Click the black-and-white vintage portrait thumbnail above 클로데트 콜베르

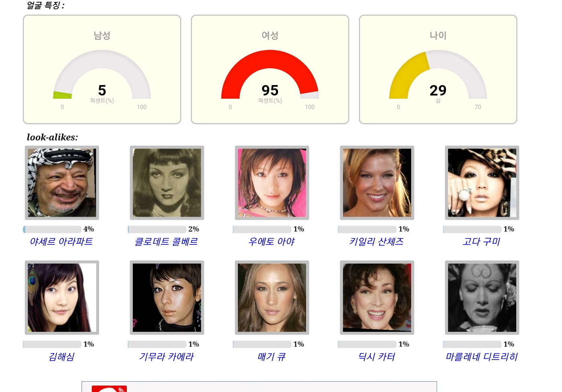click(x=167, y=183)
